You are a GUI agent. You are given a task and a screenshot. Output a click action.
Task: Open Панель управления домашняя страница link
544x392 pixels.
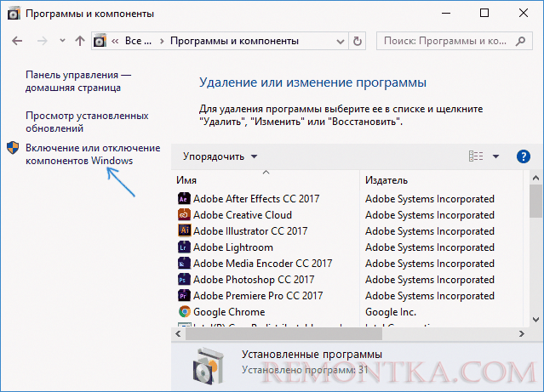click(x=78, y=81)
